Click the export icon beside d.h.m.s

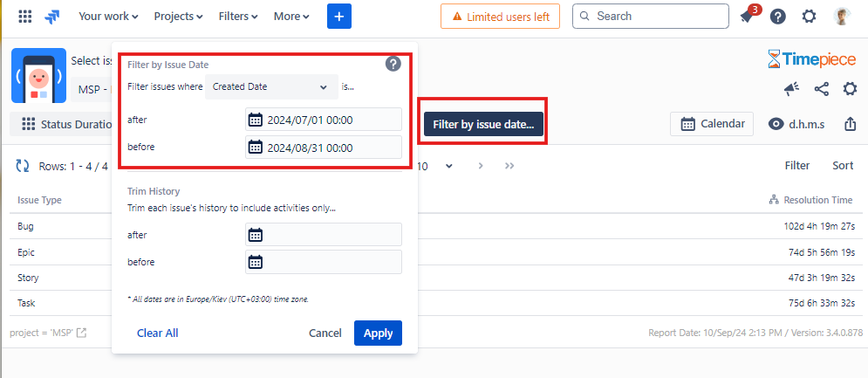[x=850, y=124]
